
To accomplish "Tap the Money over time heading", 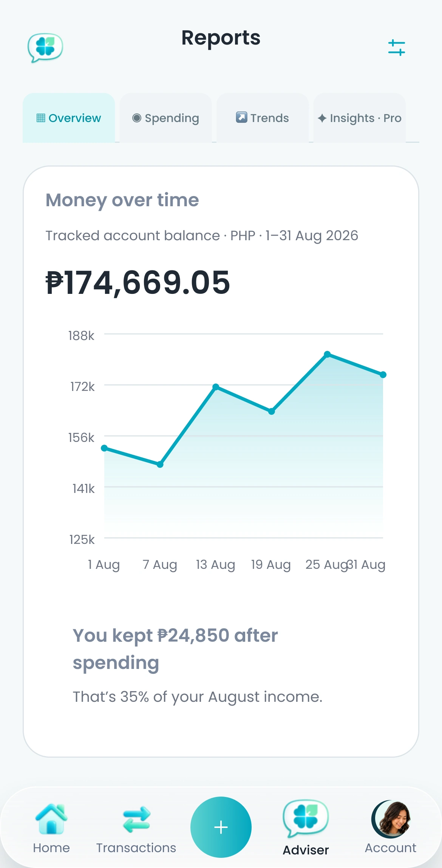I will click(x=122, y=200).
